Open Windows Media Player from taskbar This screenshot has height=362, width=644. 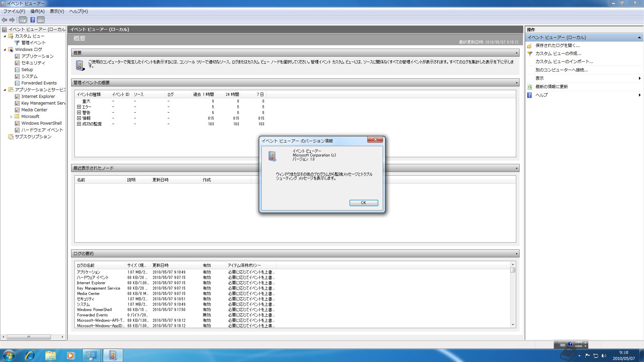click(x=70, y=355)
